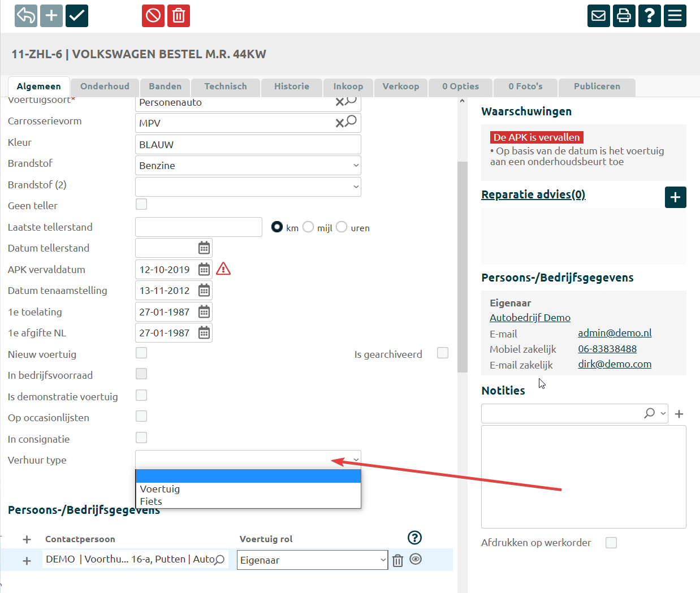Click the admin@demo.nl email link
Screen dimensions: 700x593
615,333
